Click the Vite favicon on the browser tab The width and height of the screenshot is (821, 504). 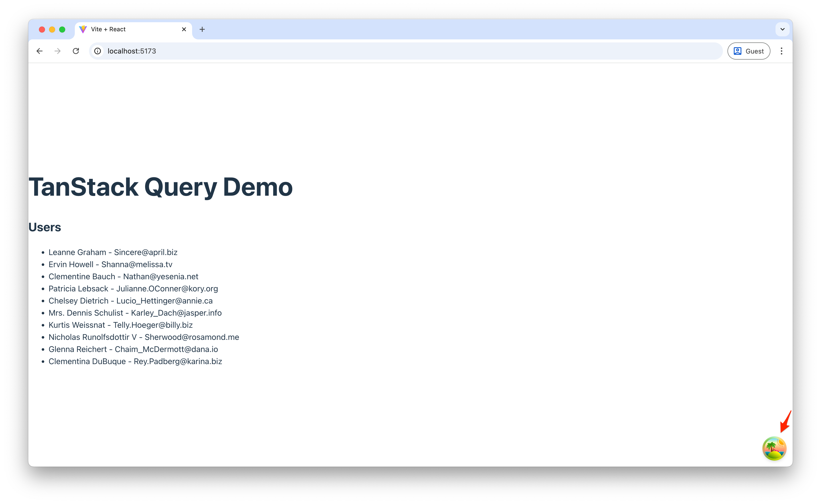83,29
